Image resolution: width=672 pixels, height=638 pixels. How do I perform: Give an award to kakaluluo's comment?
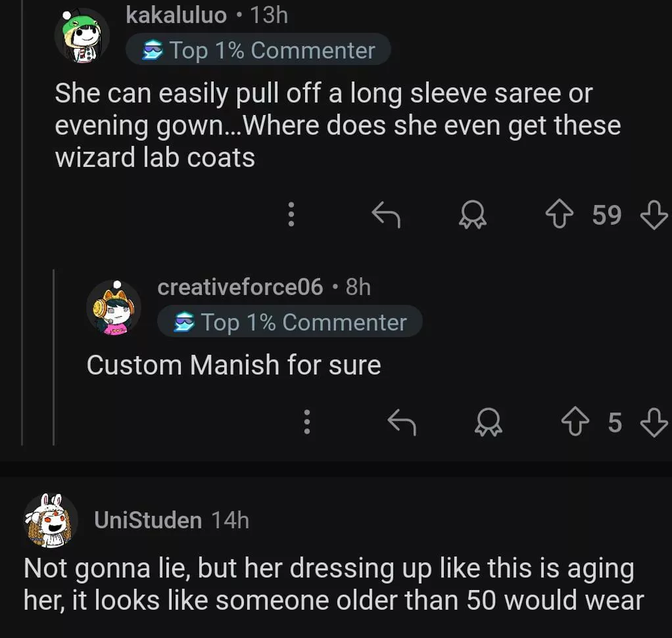[x=473, y=214]
